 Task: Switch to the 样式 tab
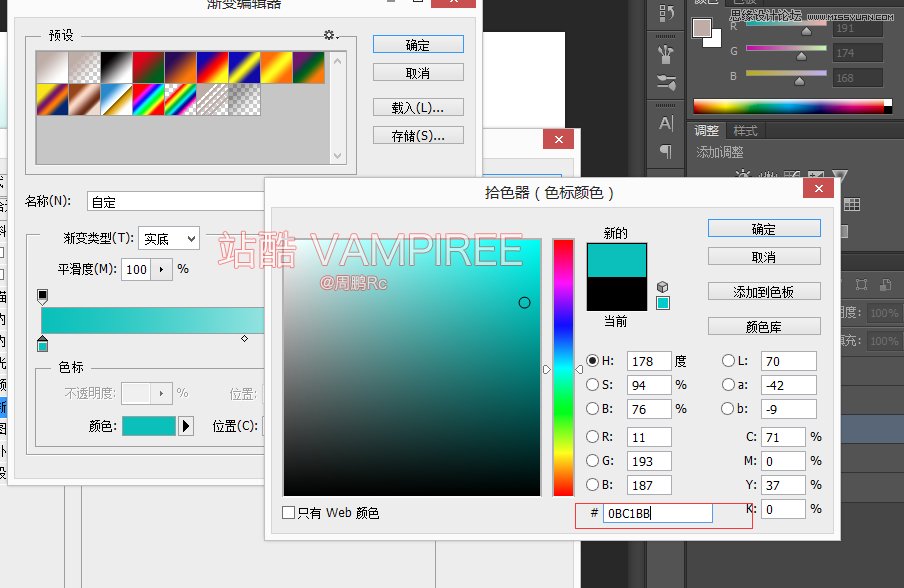[745, 130]
